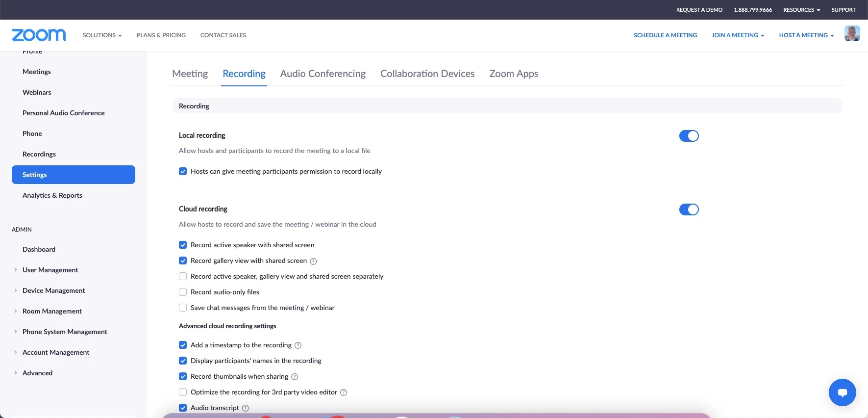
Task: Toggle Local recording switch
Action: (x=689, y=136)
